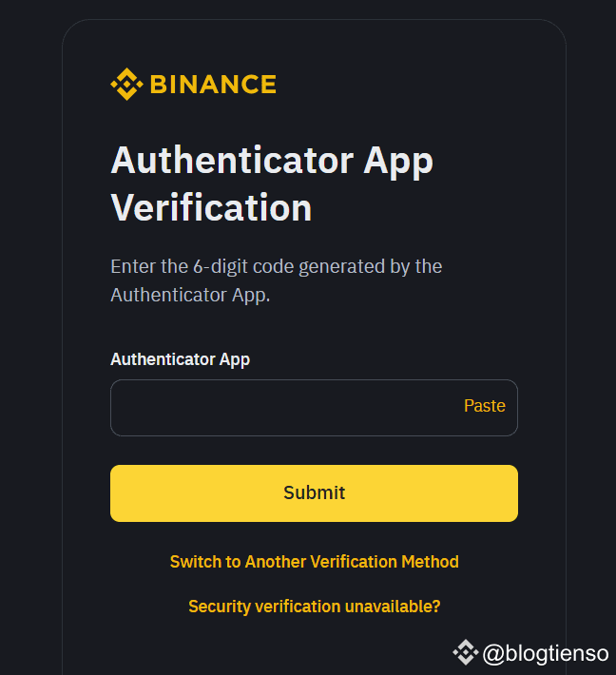The height and width of the screenshot is (675, 616).
Task: Click 'Authenticator App.' ending the instruction text
Action: (x=190, y=295)
